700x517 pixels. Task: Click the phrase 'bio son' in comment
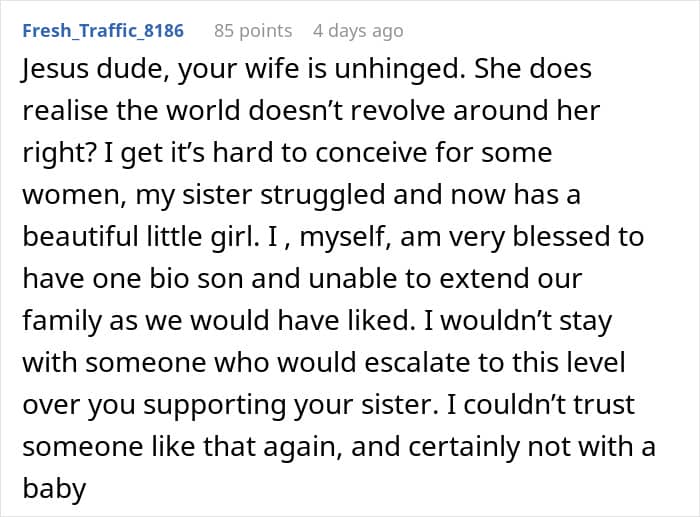click(196, 278)
